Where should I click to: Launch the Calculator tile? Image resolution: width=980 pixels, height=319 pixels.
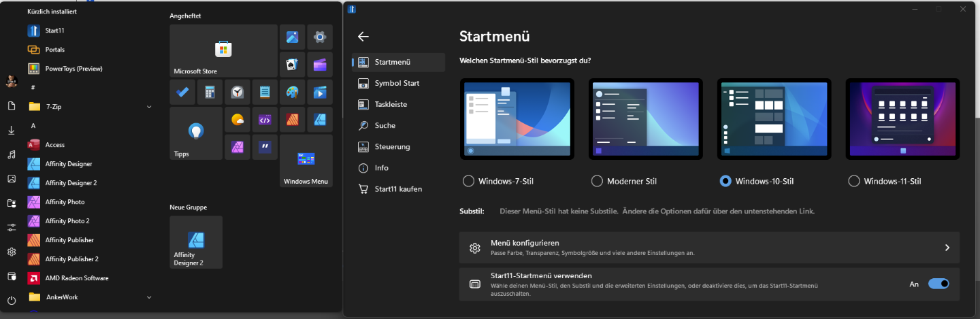point(210,92)
